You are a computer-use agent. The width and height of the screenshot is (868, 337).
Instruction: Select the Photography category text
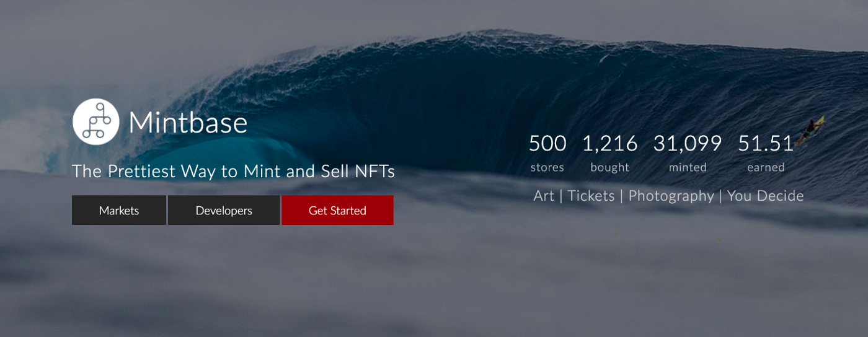pyautogui.click(x=671, y=196)
